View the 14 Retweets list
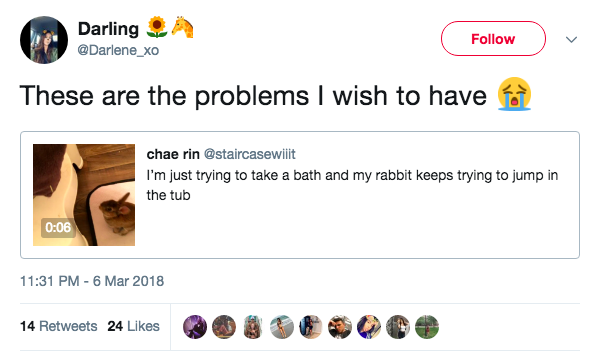The height and width of the screenshot is (364, 613). point(59,326)
